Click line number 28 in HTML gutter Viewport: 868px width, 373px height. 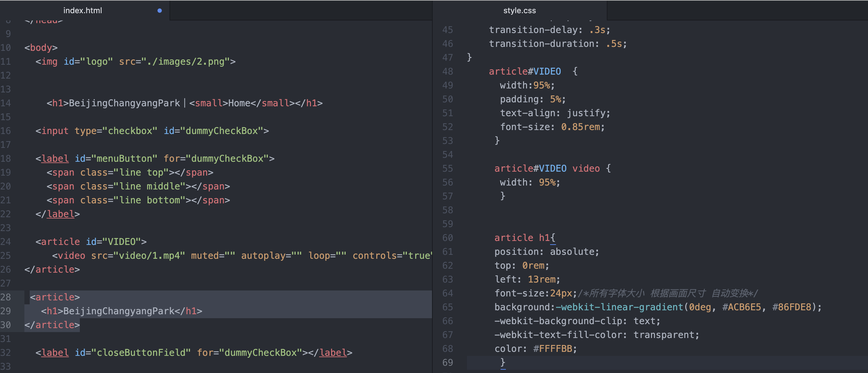[6, 297]
